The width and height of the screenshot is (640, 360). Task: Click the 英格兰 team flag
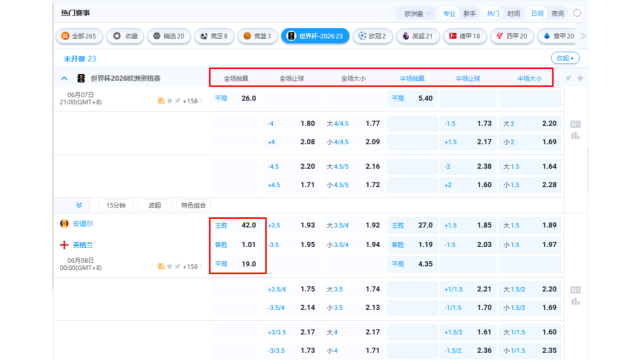64,244
